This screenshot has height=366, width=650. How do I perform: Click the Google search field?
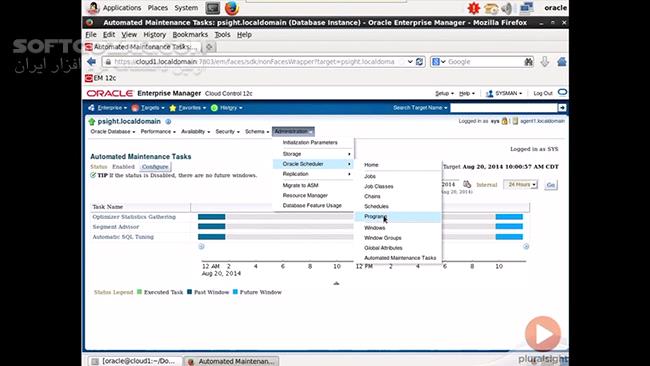[x=484, y=62]
